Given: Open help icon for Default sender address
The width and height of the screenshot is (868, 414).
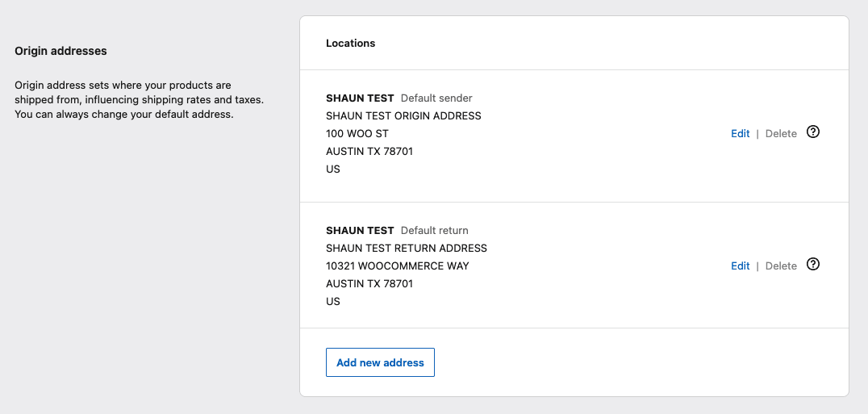Looking at the screenshot, I should pos(812,132).
